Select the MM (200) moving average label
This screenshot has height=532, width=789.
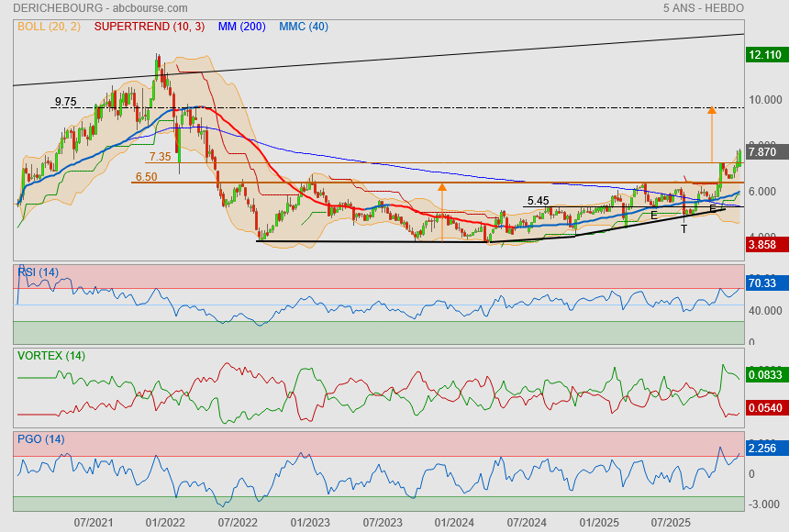242,27
